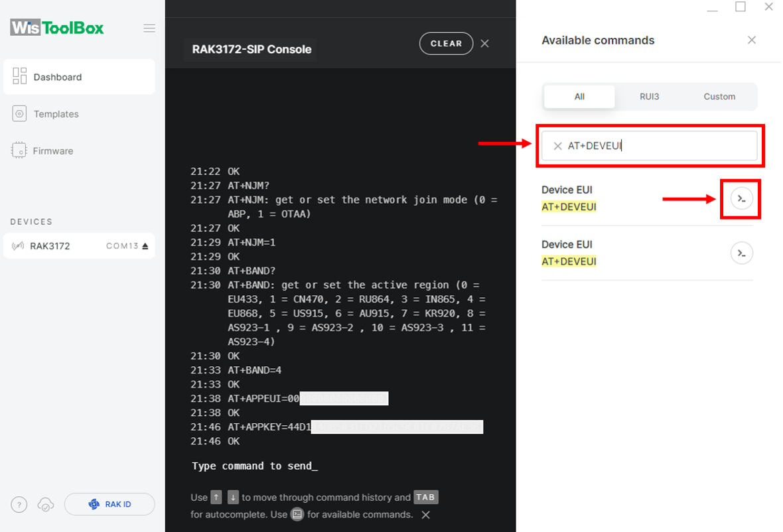This screenshot has width=783, height=532.
Task: Click the RAK ID button
Action: point(109,504)
